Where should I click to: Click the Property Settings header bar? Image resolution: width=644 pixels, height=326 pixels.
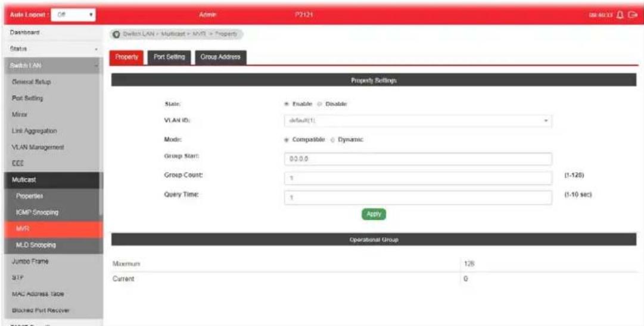(x=374, y=80)
